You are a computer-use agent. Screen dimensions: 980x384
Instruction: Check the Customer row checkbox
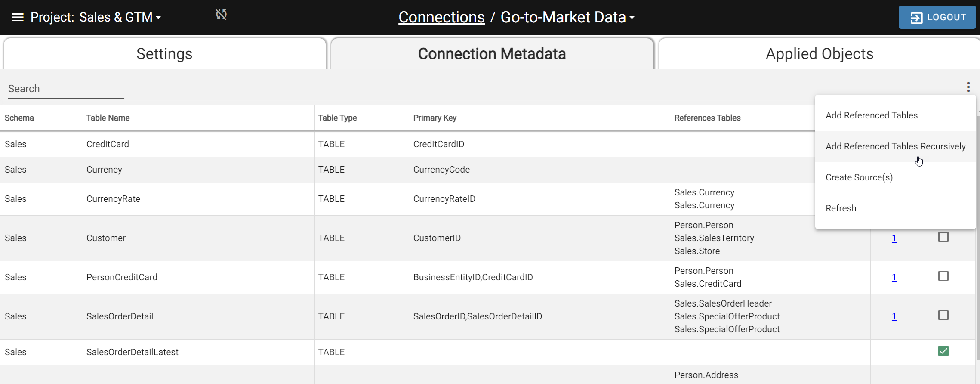click(x=943, y=237)
